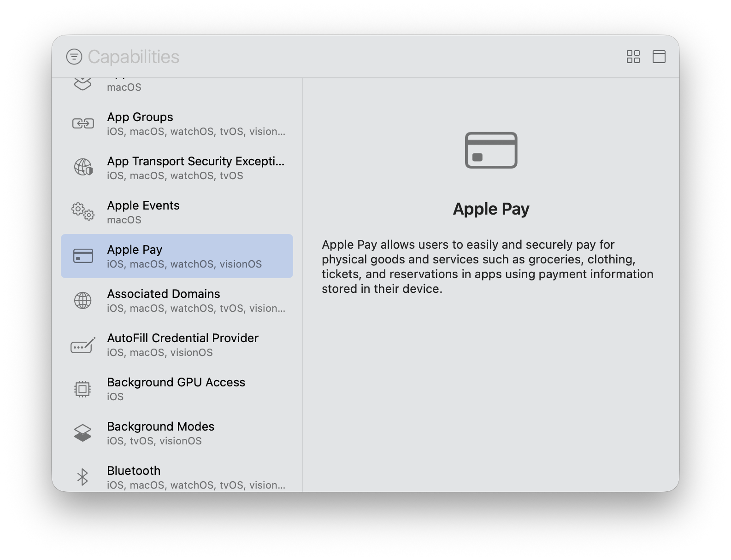Screen dimensions: 731x560
Task: Select the Bluetooth capability
Action: (x=177, y=474)
